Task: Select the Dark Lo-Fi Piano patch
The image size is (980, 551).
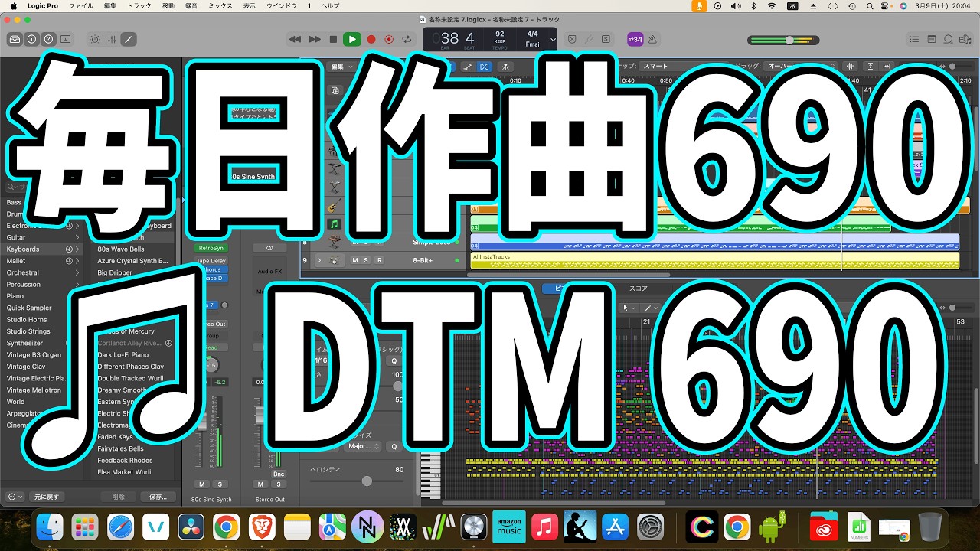Action: click(x=123, y=355)
